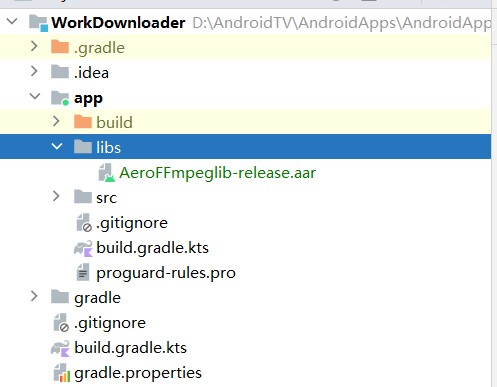
Task: Select the libs folder row
Action: 245,147
